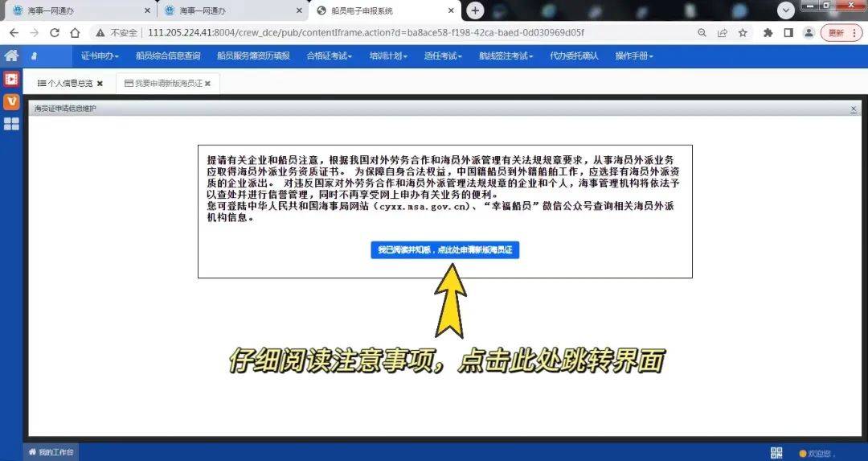
Task: Open the browser home page icon
Action: tap(75, 33)
